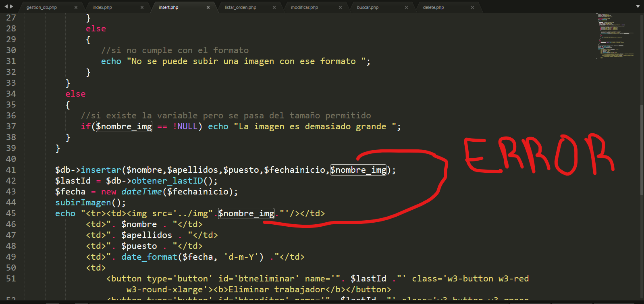Close the index.php tab
The image size is (644, 304).
(142, 7)
